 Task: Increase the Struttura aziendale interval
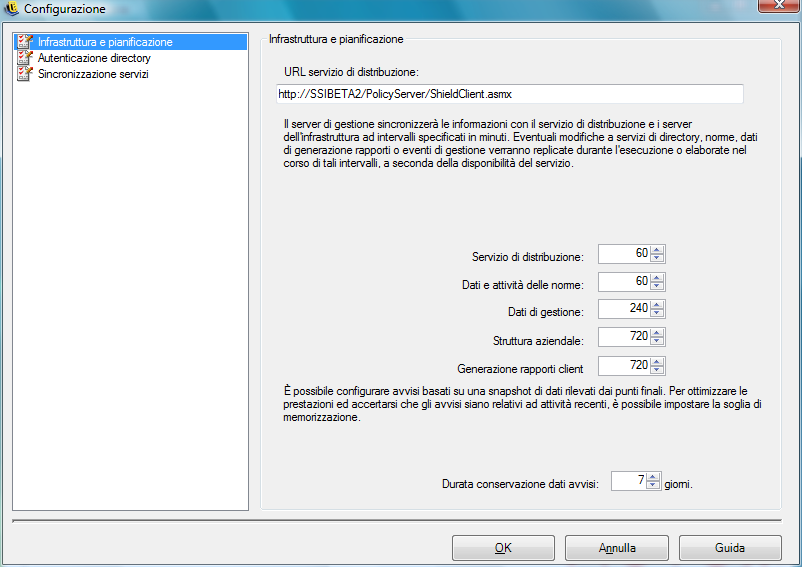click(657, 333)
